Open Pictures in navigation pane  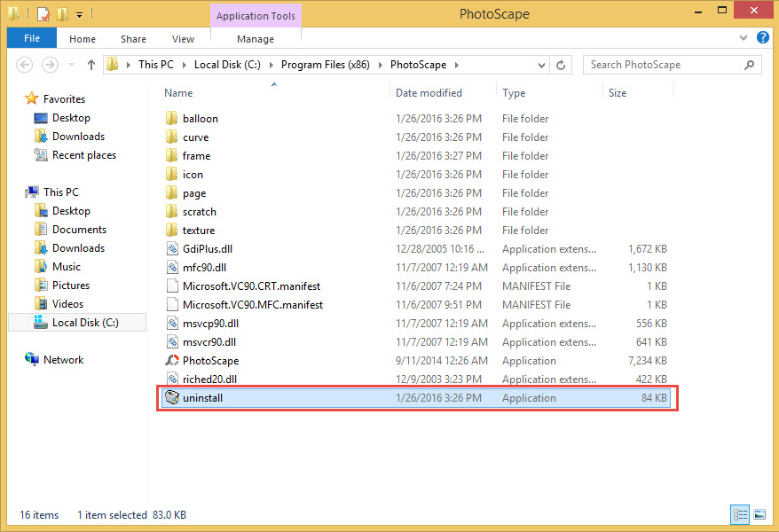pos(71,285)
